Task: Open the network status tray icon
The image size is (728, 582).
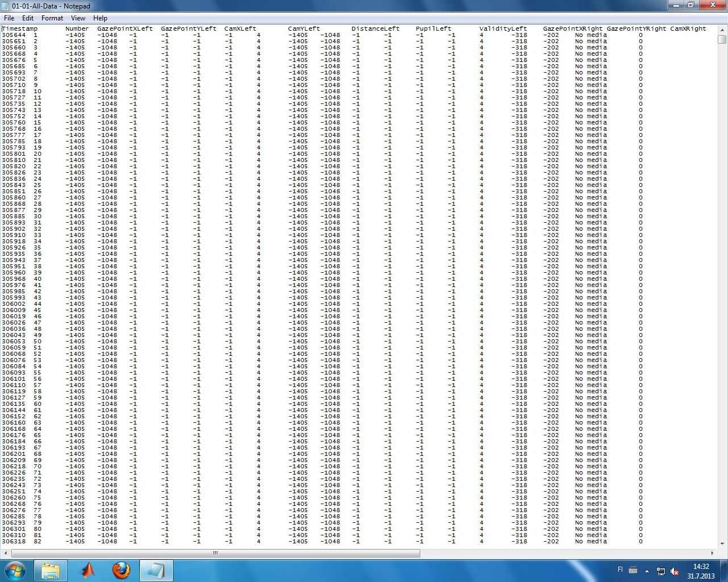Action: click(x=661, y=571)
